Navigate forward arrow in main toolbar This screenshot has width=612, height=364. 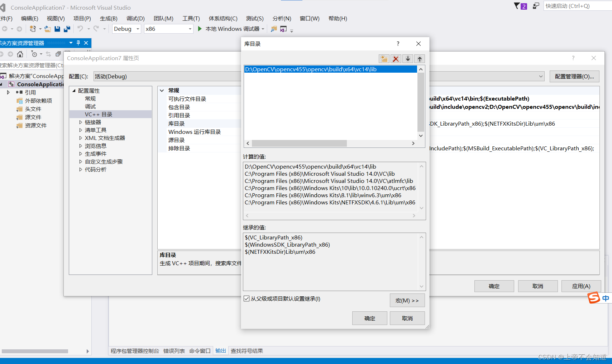19,29
